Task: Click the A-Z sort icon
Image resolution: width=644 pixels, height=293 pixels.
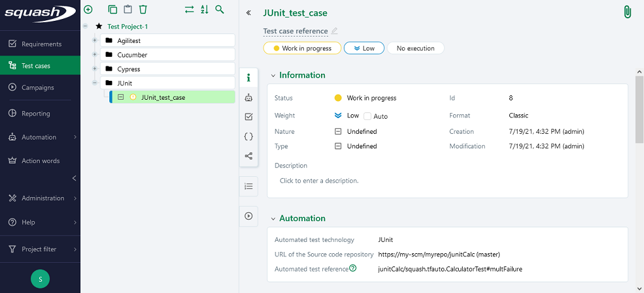Action: [204, 9]
